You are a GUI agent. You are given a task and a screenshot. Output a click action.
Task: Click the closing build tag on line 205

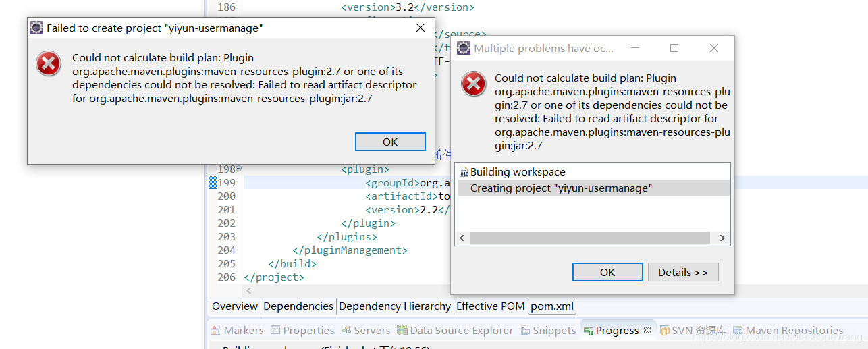[292, 263]
